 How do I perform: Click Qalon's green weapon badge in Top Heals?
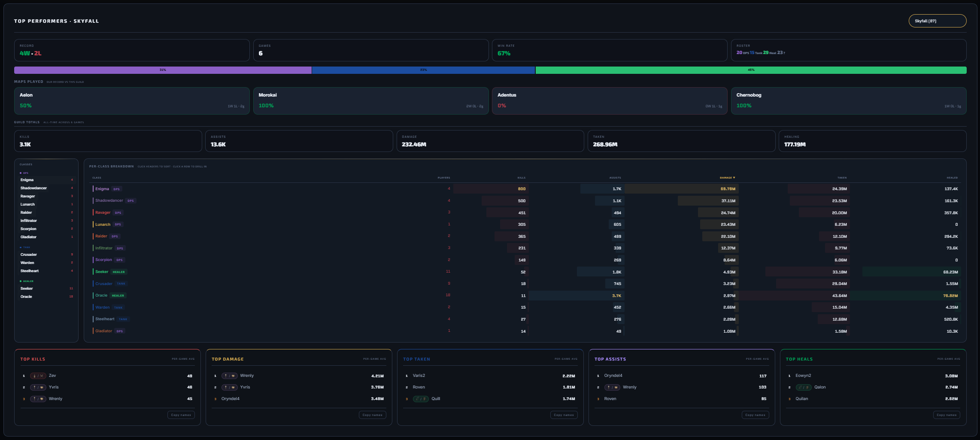click(x=804, y=387)
